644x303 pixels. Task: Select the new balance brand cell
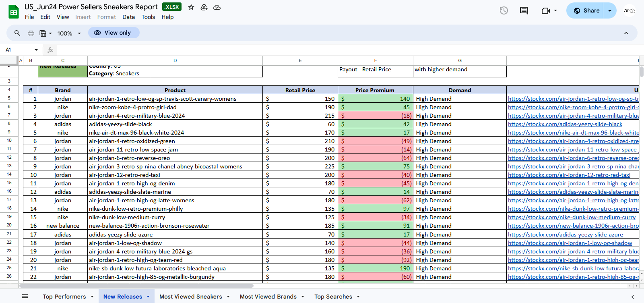[63, 226]
